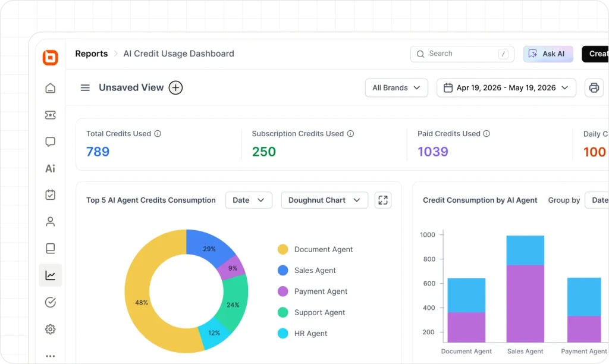
Task: Open the All Brands dropdown
Action: (x=396, y=88)
